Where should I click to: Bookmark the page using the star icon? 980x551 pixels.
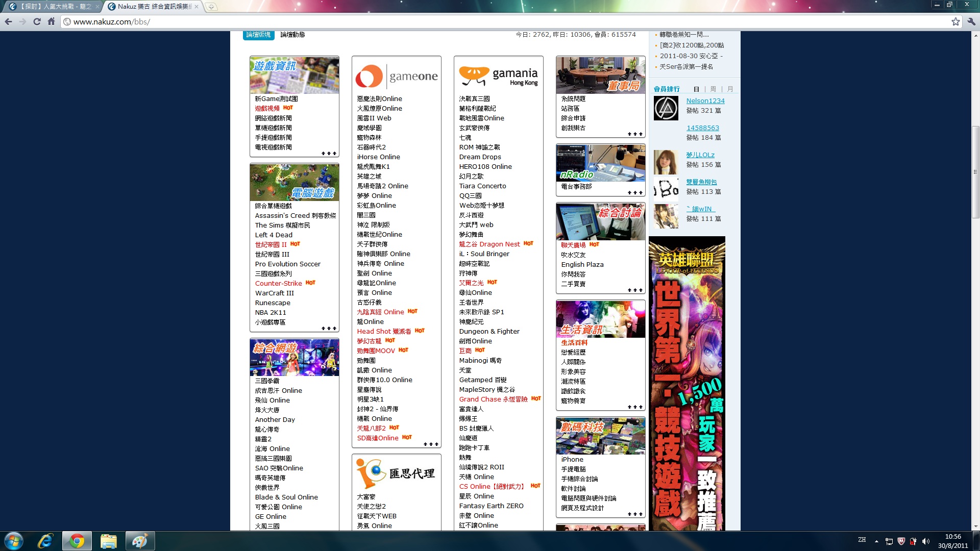955,22
